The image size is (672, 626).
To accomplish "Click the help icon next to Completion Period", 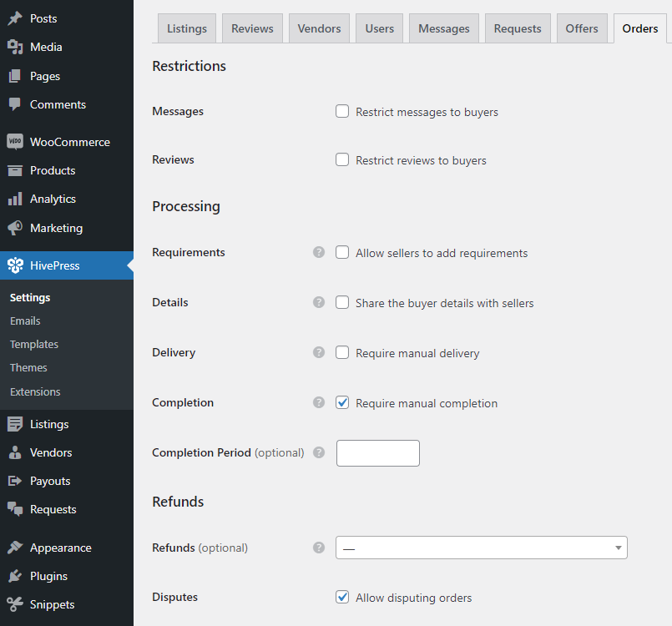I will tap(318, 452).
